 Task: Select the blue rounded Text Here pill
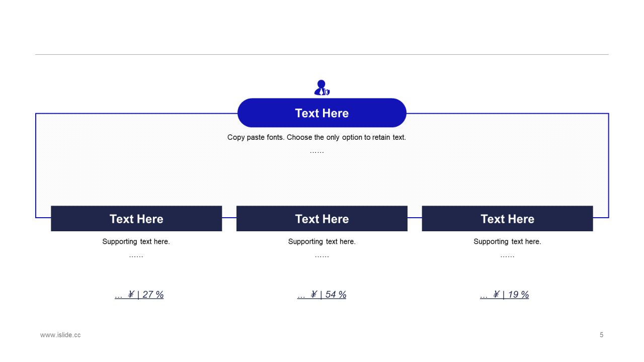pos(322,113)
